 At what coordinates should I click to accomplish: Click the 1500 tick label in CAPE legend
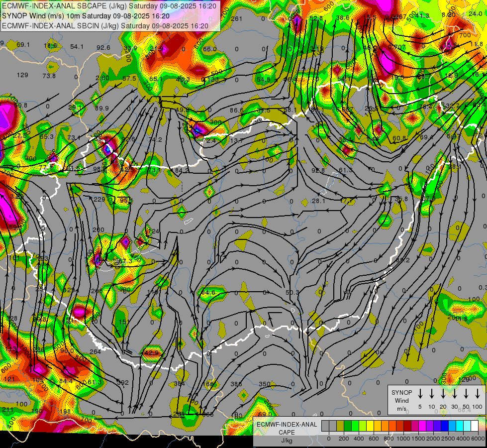pyautogui.click(x=418, y=439)
